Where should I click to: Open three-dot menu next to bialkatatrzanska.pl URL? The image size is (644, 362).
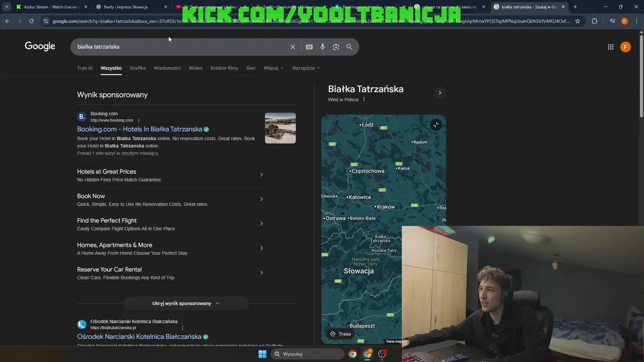pos(182,328)
